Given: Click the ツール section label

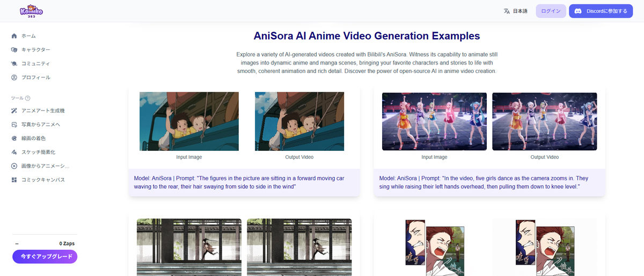Looking at the screenshot, I should click(x=17, y=98).
